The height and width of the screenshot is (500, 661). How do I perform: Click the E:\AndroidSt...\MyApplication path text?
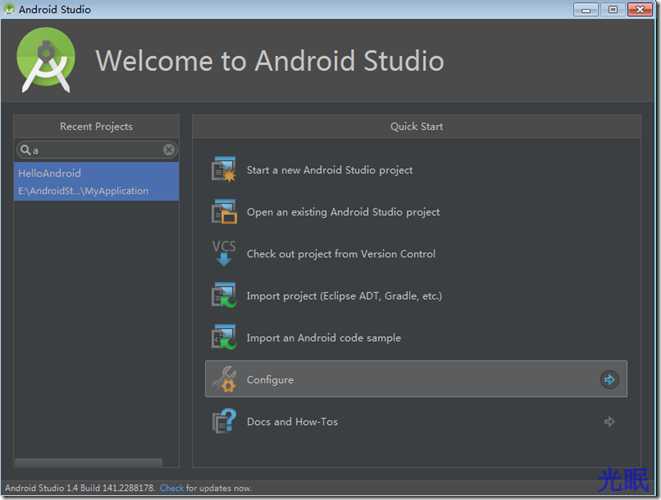pyautogui.click(x=83, y=191)
